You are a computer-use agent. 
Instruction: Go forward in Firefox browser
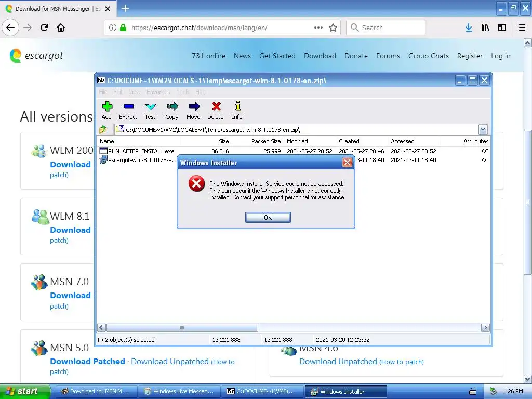(28, 28)
